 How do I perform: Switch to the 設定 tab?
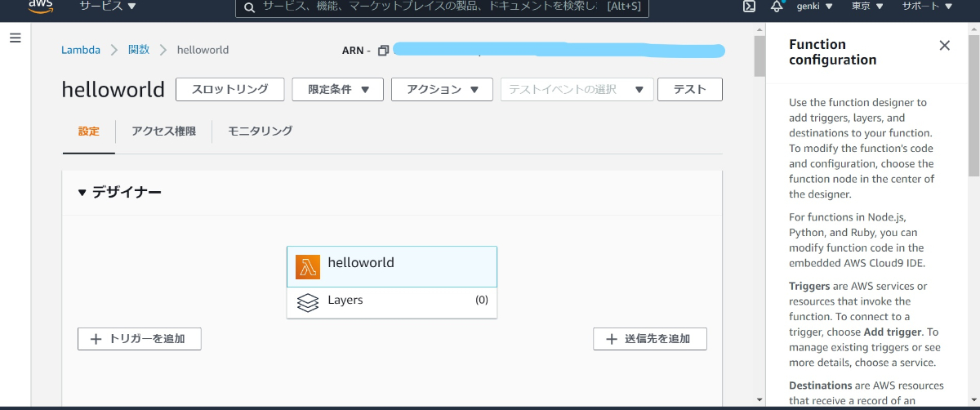point(89,131)
